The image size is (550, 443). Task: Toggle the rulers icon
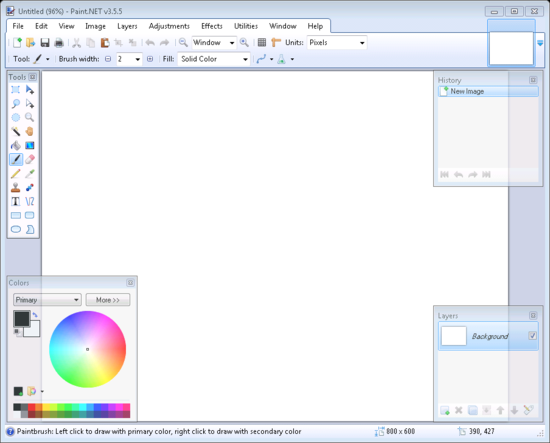[x=276, y=42]
